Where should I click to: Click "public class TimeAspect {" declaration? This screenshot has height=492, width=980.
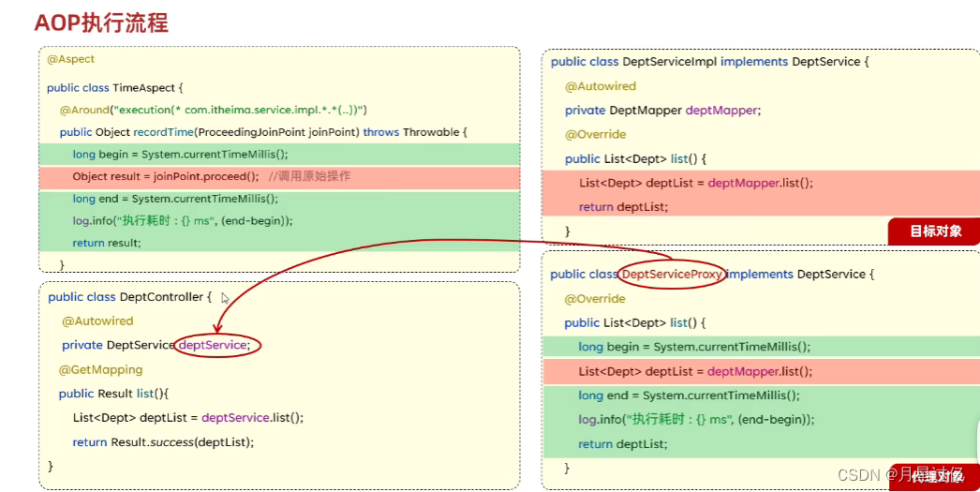(115, 87)
